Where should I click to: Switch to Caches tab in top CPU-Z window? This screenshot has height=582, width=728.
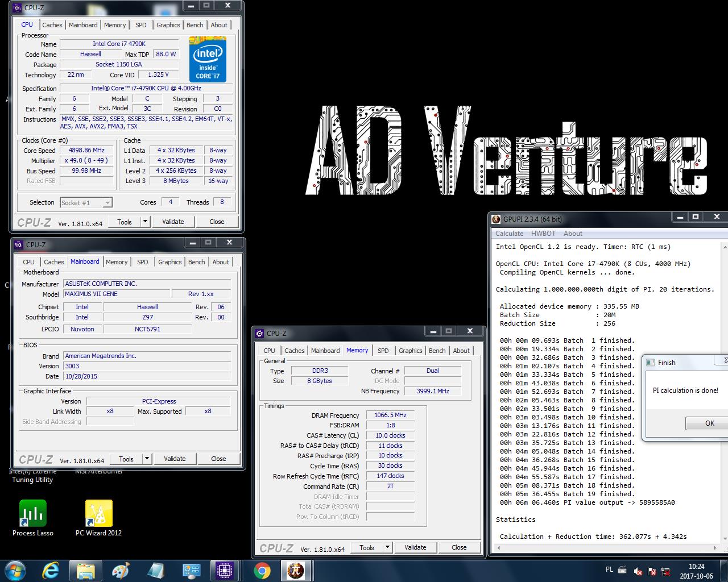tap(52, 25)
